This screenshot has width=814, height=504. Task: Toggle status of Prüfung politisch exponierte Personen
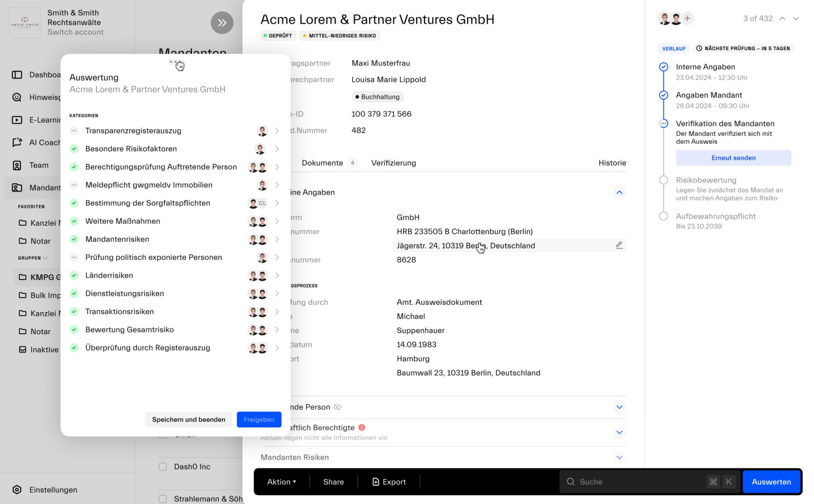point(74,258)
